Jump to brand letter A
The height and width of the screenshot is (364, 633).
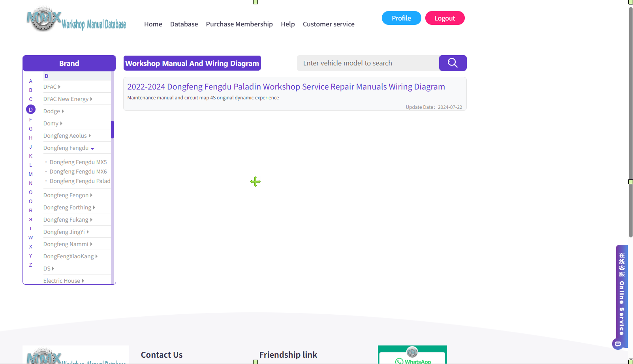tap(31, 81)
